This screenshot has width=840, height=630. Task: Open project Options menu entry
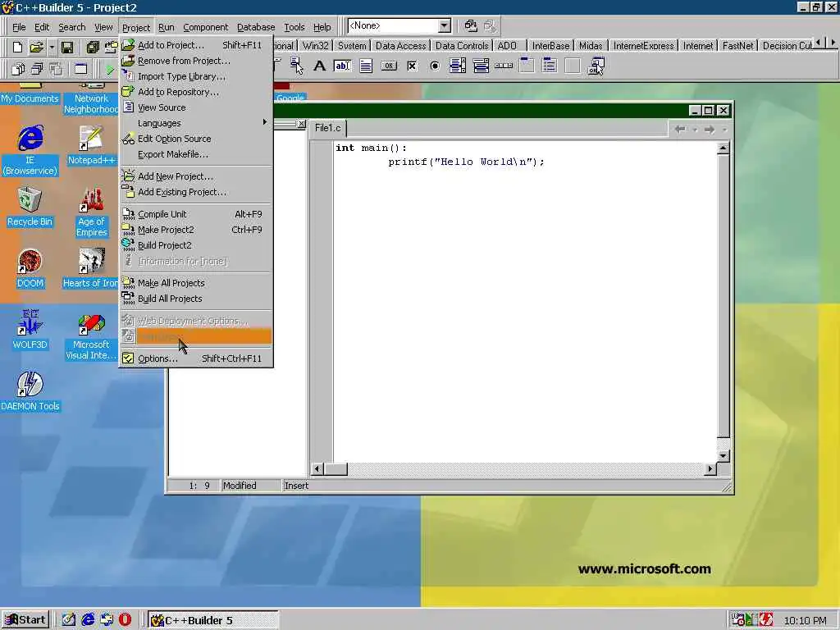click(x=196, y=358)
